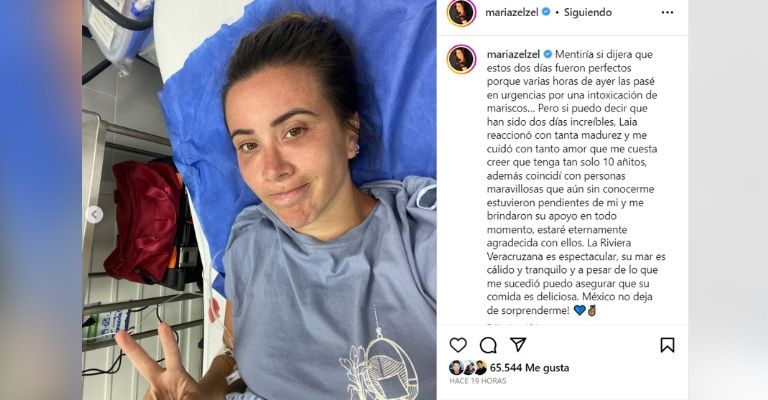
Task: Click the crossed fingers emoji in caption
Action: coord(592,310)
